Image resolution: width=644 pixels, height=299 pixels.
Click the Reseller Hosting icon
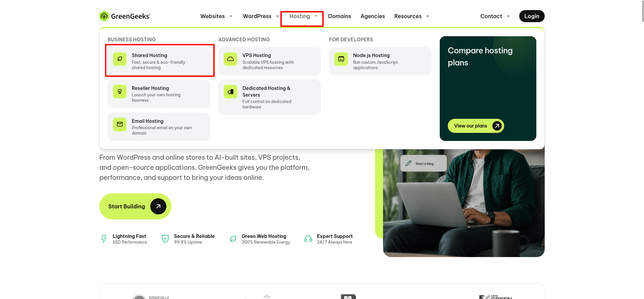click(x=120, y=92)
